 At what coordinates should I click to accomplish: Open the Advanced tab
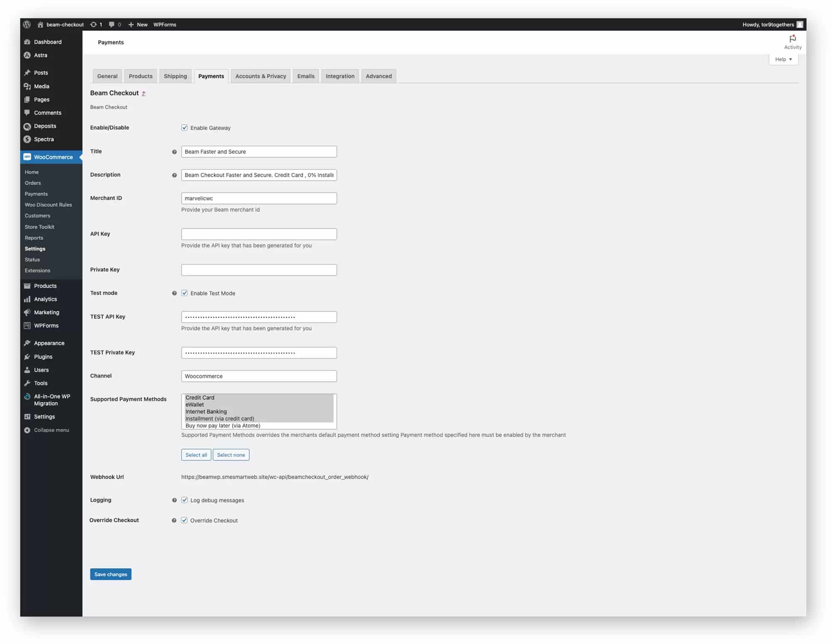click(x=379, y=76)
